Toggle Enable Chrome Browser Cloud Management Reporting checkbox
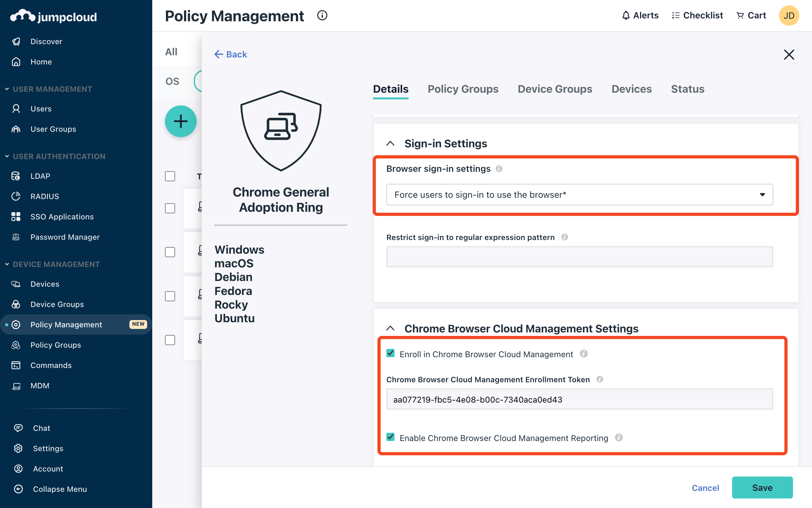This screenshot has width=812, height=508. pyautogui.click(x=390, y=437)
